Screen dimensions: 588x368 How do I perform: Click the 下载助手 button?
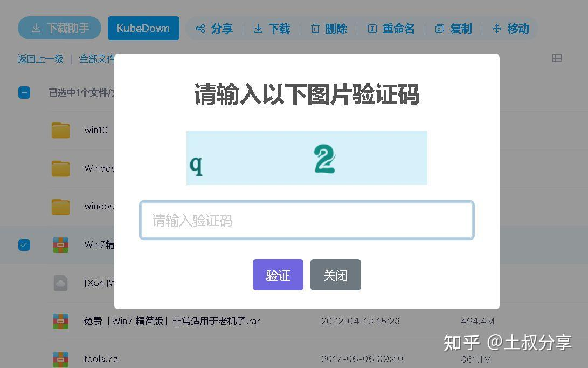pos(60,28)
